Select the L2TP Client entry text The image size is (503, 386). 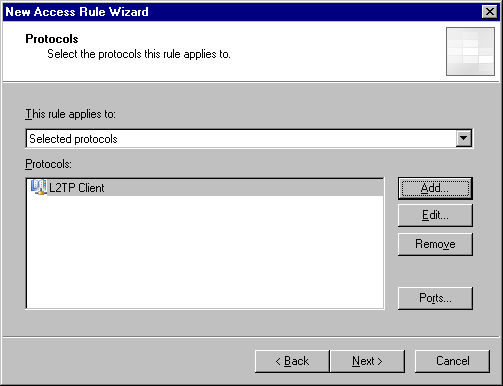coord(77,188)
